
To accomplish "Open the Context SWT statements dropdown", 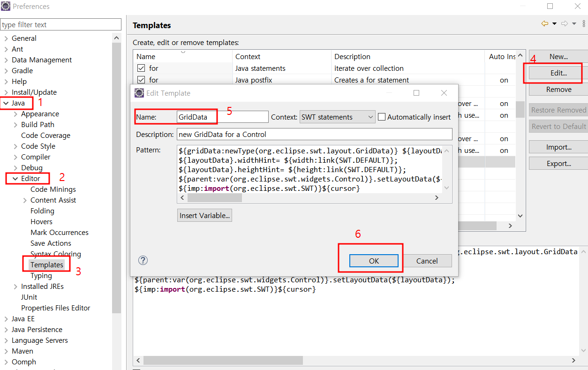I will point(337,117).
